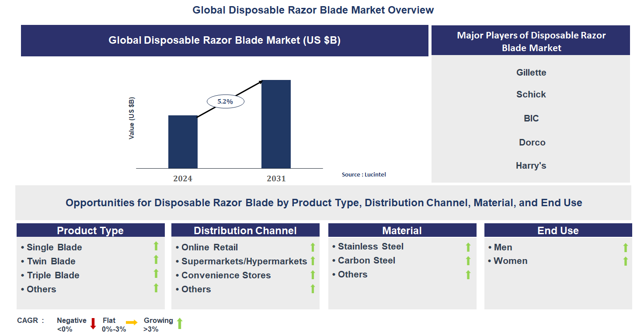Viewport: 644px width, 336px height.
Task: Select the growth arrow beside Stainless Steel
Action: [468, 246]
